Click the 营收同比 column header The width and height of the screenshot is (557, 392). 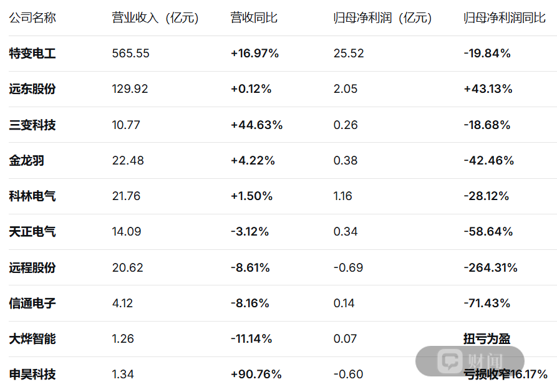pos(254,17)
